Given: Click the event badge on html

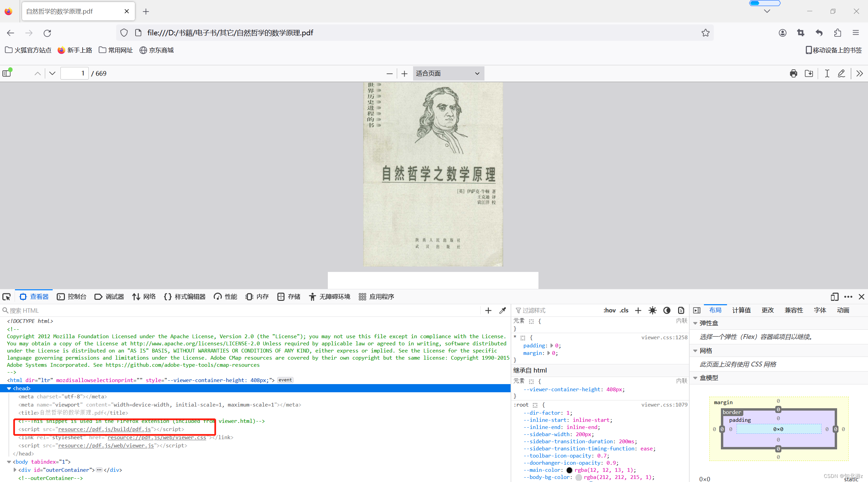Looking at the screenshot, I should click(x=285, y=380).
